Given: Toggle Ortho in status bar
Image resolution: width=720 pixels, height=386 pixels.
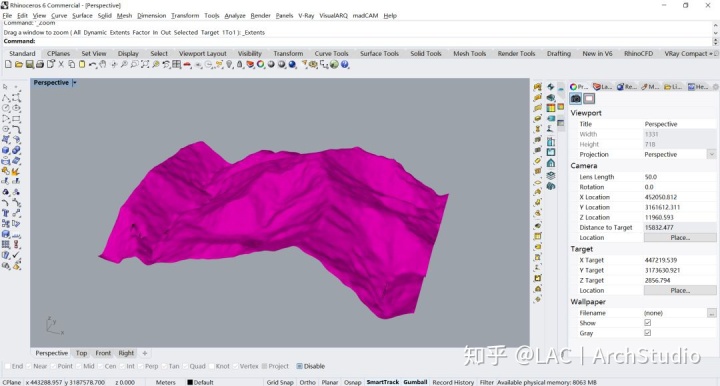Looking at the screenshot, I should tap(307, 382).
